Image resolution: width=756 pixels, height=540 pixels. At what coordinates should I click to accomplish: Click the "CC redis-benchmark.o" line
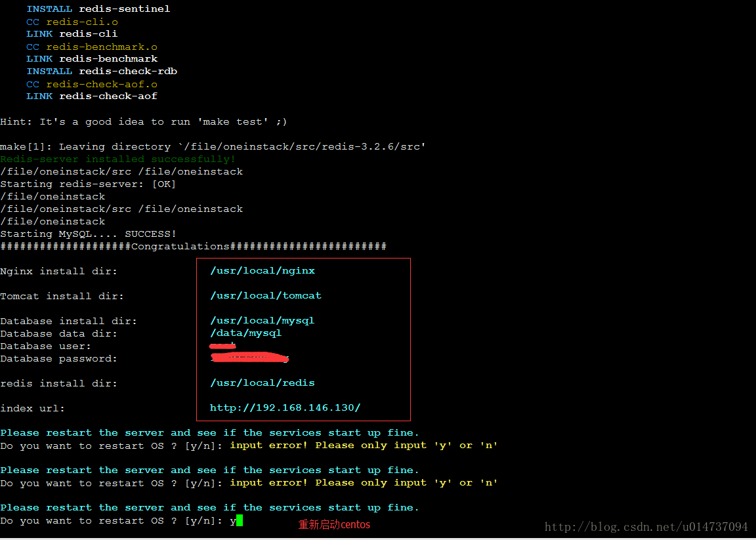coord(92,47)
